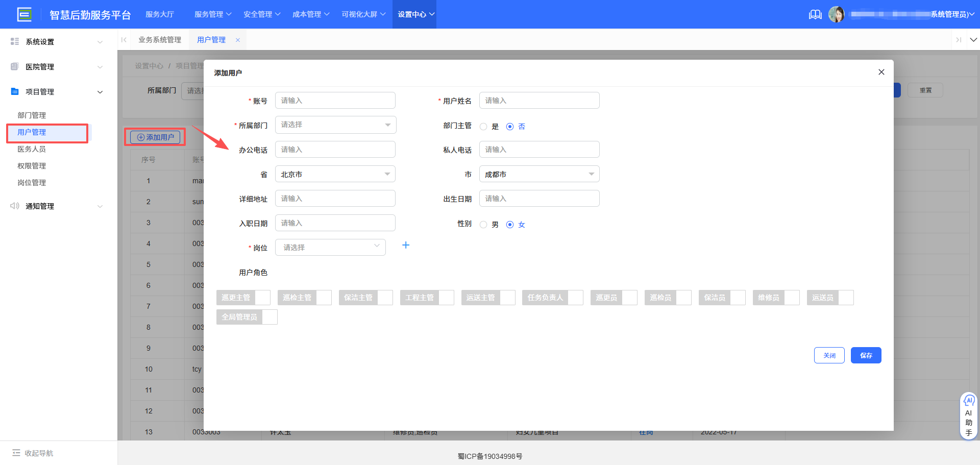
Task: Expand the 医院管理 sidebar section
Action: 56,66
